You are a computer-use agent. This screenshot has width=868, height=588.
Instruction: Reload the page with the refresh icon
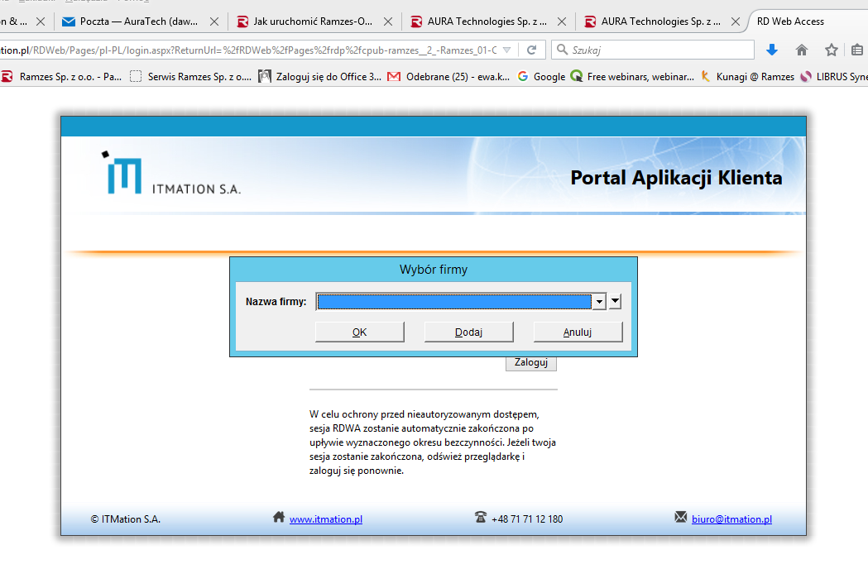(x=531, y=50)
